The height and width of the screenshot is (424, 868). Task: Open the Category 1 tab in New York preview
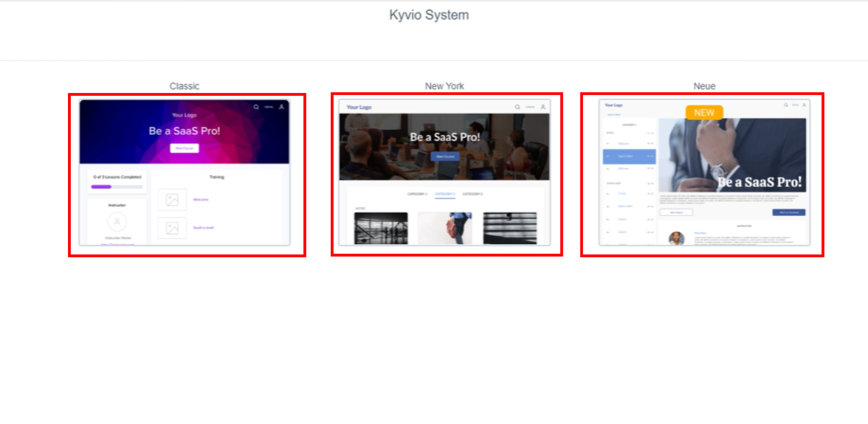click(417, 194)
